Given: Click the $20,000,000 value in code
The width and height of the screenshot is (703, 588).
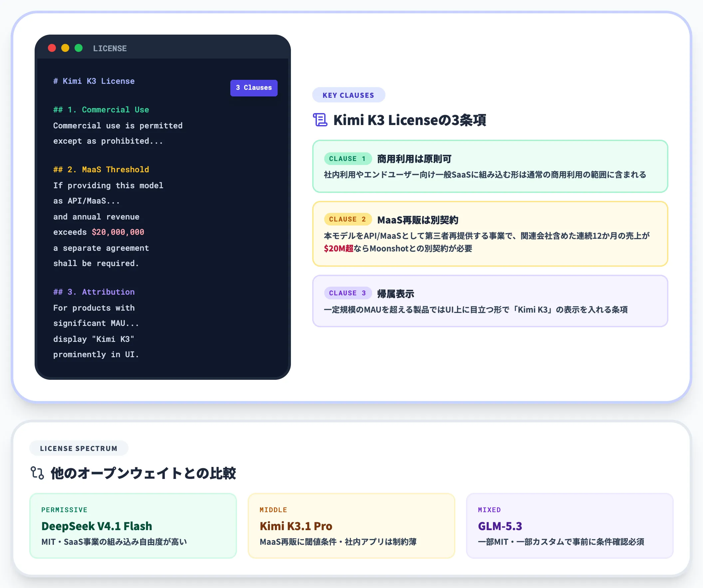Looking at the screenshot, I should point(118,232).
